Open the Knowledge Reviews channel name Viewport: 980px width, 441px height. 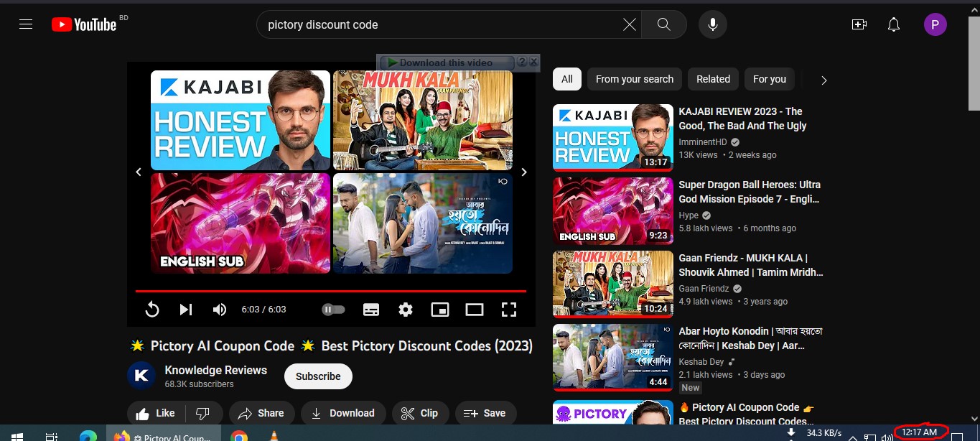[216, 370]
